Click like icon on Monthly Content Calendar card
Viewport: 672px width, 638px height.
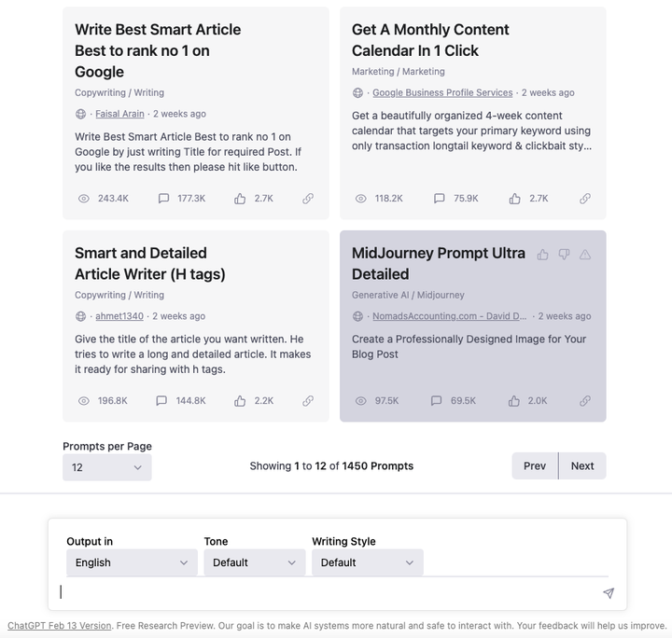click(x=515, y=199)
